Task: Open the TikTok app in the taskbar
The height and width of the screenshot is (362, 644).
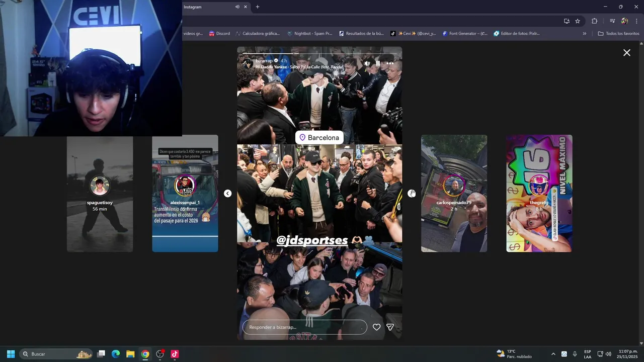Action: [x=175, y=354]
